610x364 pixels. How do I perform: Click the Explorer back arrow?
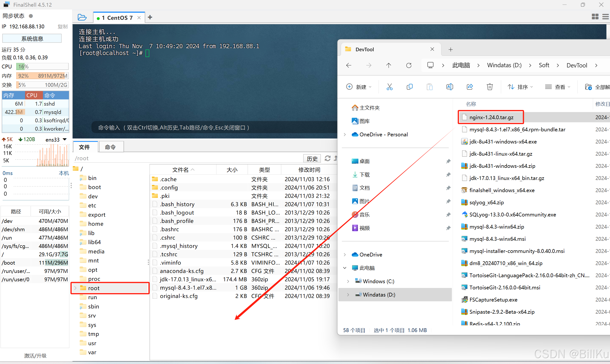(349, 65)
